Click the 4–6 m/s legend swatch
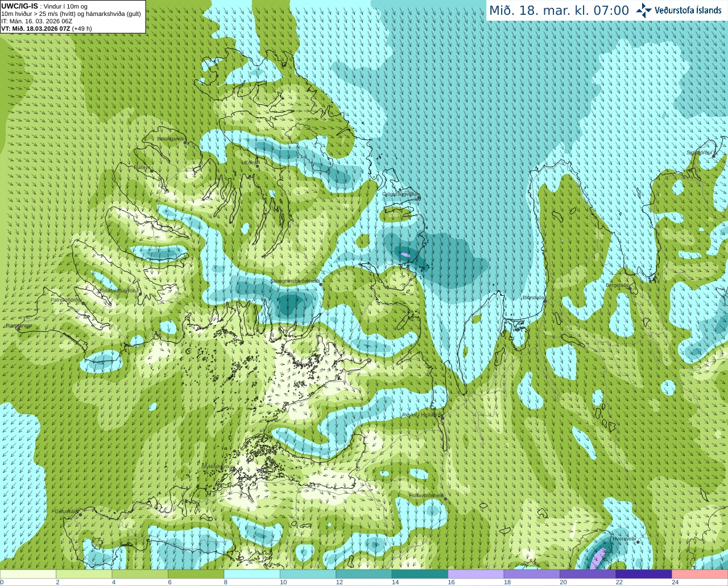 pyautogui.click(x=140, y=574)
